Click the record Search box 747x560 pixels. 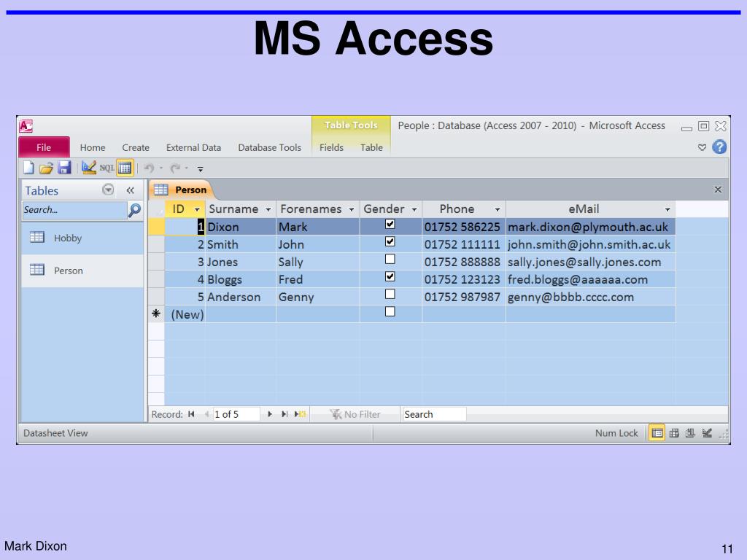point(435,414)
